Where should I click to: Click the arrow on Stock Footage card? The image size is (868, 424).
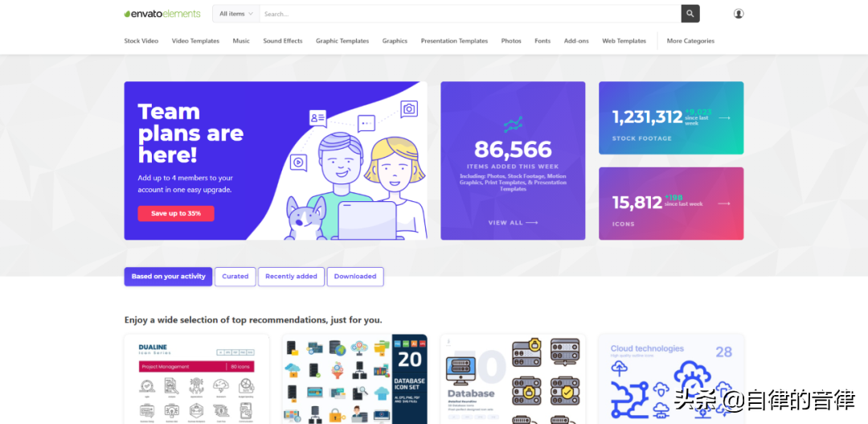724,117
